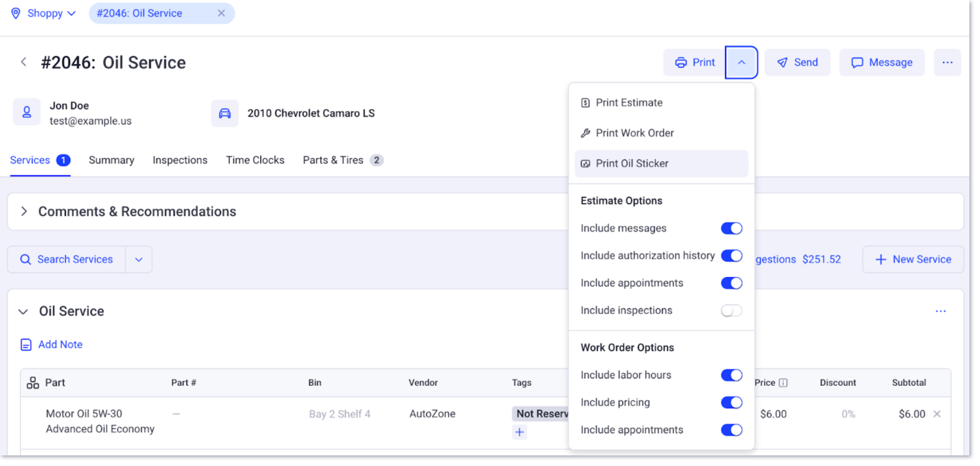
Task: Toggle Include authorization history switch
Action: pyautogui.click(x=732, y=256)
